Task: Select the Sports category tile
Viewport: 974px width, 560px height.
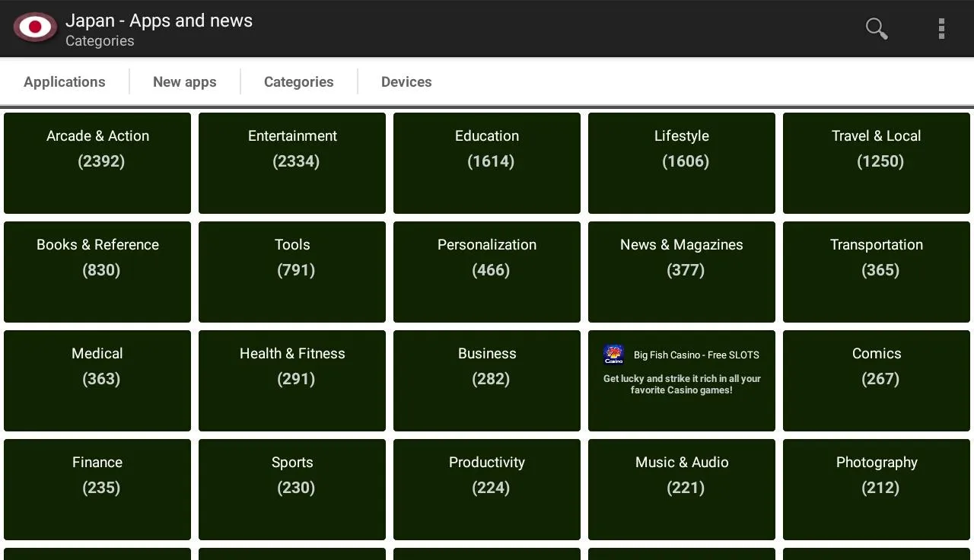Action: (x=292, y=489)
